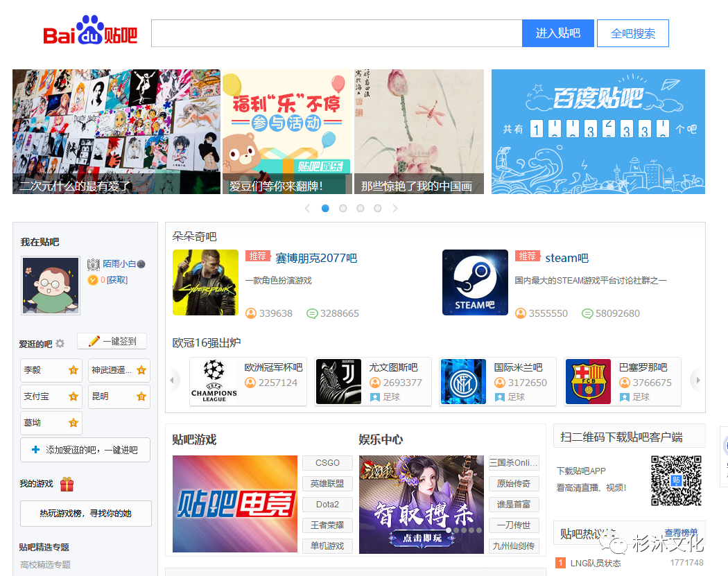The height and width of the screenshot is (576, 728).
Task: Toggle the star on 神武逍遥
Action: pos(141,370)
